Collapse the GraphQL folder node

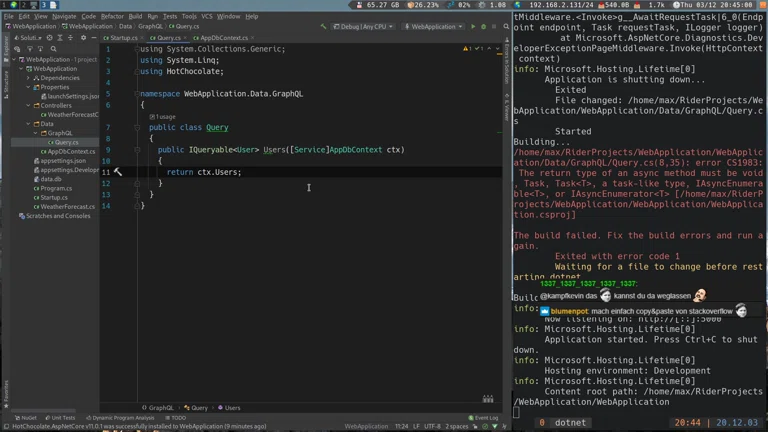[x=35, y=133]
